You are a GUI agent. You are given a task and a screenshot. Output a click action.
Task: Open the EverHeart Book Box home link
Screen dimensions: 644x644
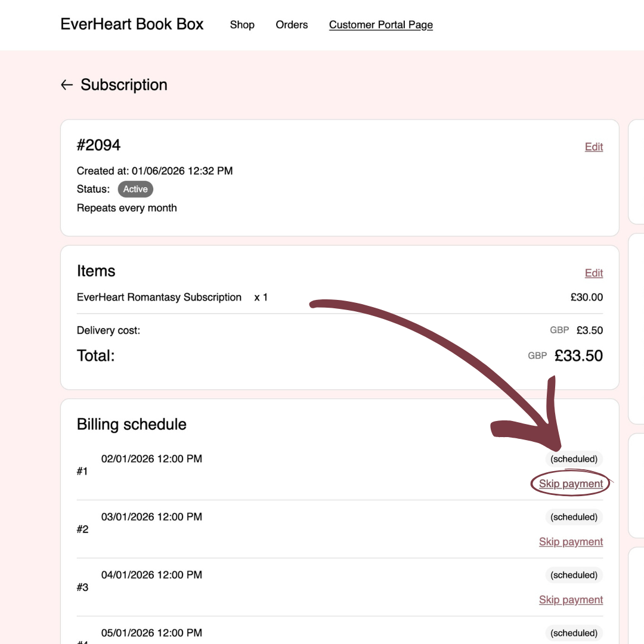132,24
